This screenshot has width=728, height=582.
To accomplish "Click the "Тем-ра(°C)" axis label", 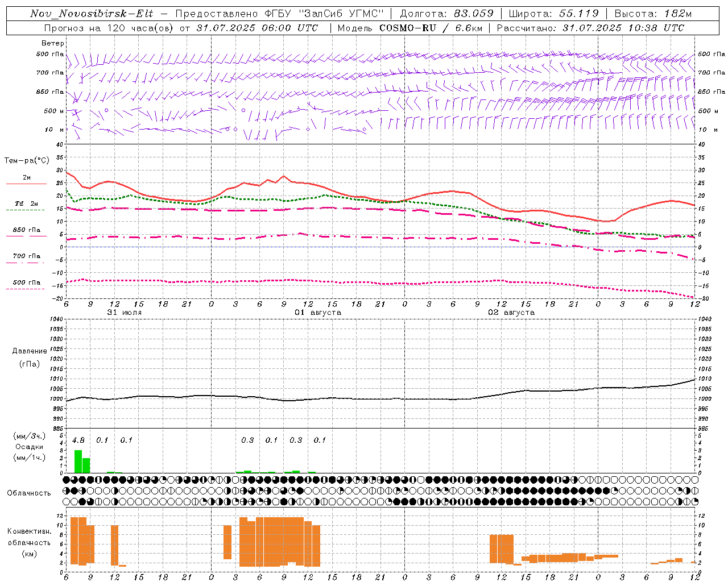I will click(27, 161).
